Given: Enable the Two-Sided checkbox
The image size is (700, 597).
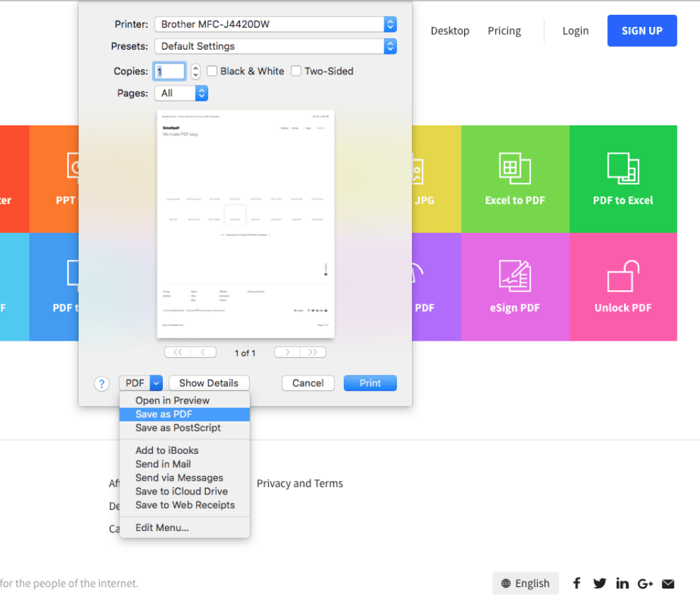Looking at the screenshot, I should (296, 71).
